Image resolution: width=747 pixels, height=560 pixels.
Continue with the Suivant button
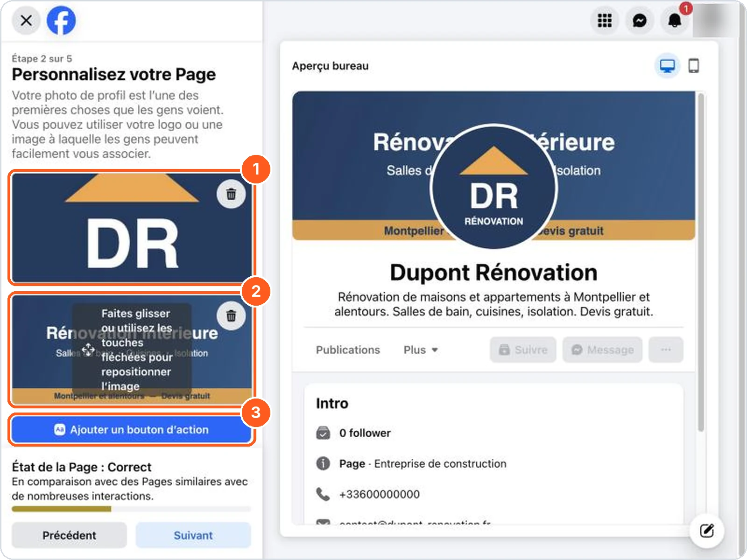pos(193,535)
